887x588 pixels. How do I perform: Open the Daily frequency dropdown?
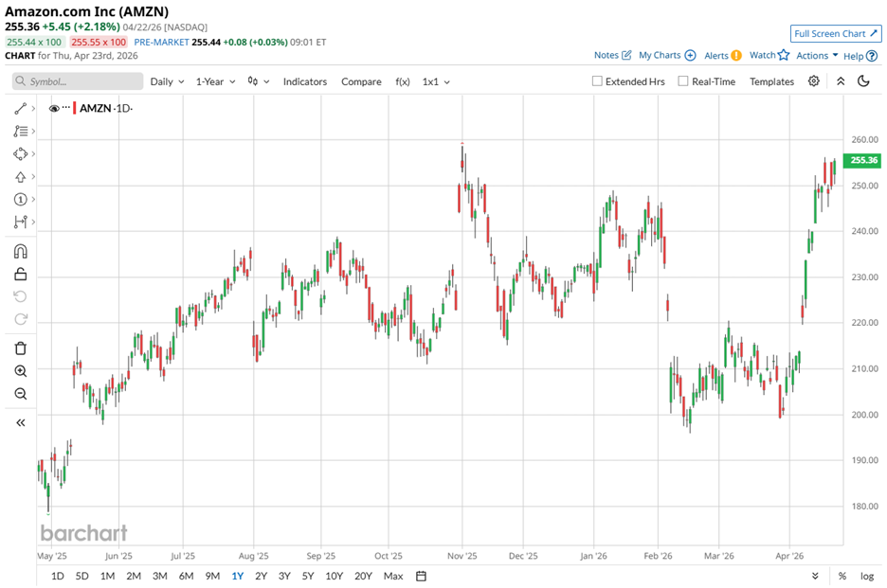(167, 81)
